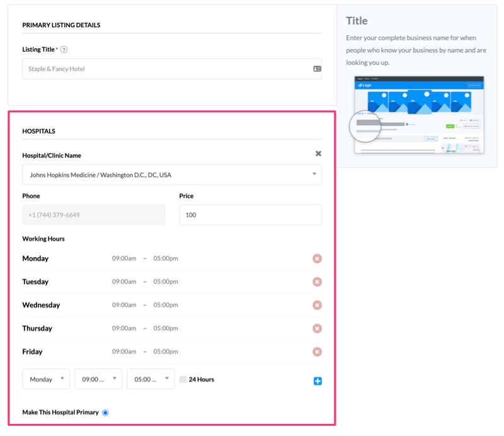
Task: Delete Tuesday working hours row
Action: click(317, 282)
